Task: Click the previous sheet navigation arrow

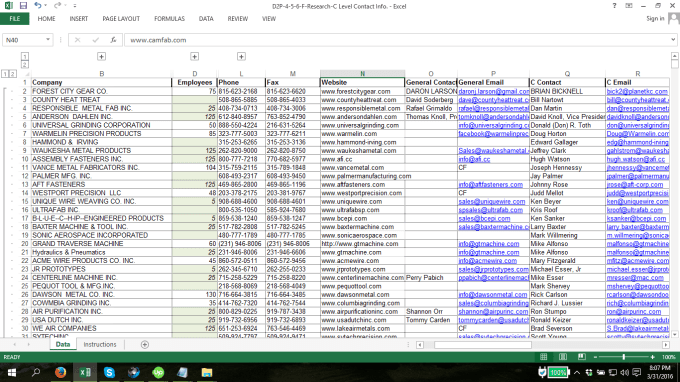Action: [15, 345]
